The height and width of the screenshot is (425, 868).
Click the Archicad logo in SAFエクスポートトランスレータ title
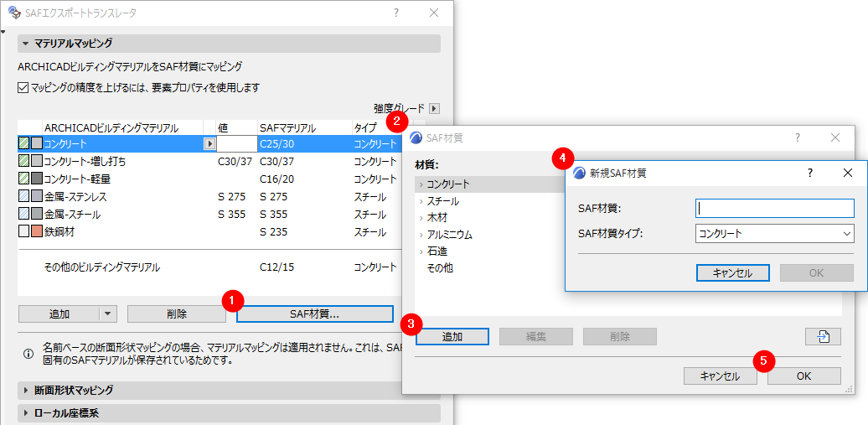(x=14, y=12)
